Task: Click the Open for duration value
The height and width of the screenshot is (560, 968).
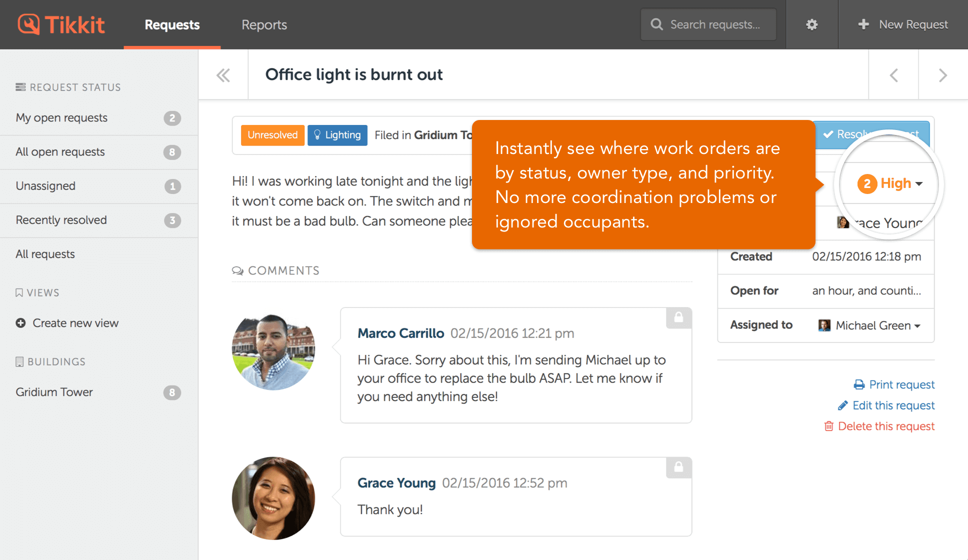Action: [866, 290]
